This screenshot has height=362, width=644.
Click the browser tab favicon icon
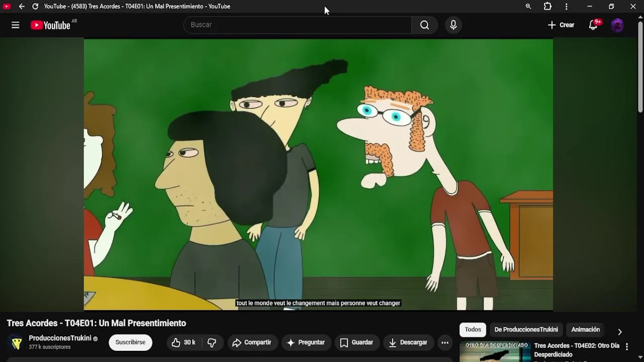click(7, 7)
